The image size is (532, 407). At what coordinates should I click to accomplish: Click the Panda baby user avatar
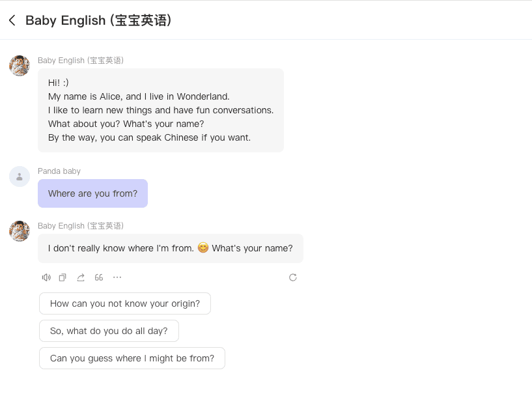point(20,176)
